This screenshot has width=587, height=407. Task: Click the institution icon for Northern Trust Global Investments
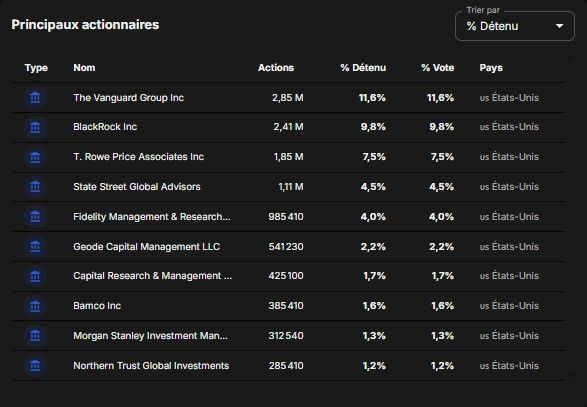35,365
